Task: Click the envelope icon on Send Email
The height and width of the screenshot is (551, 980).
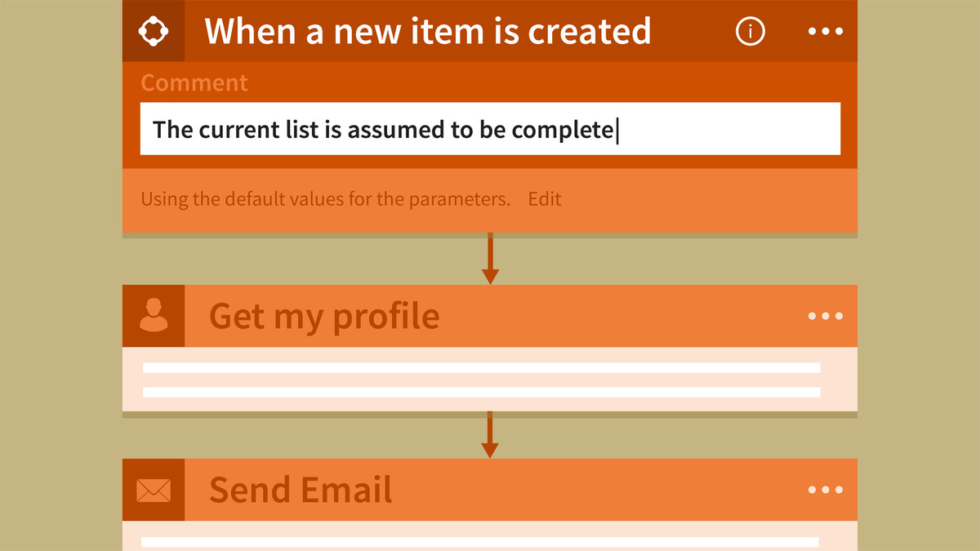Action: click(154, 490)
